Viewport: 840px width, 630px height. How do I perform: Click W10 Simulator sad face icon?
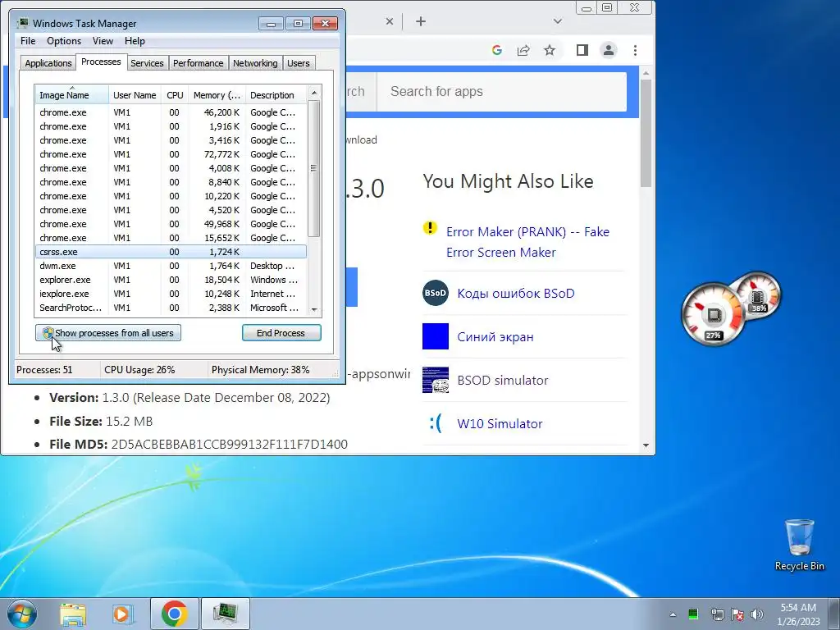pos(436,423)
